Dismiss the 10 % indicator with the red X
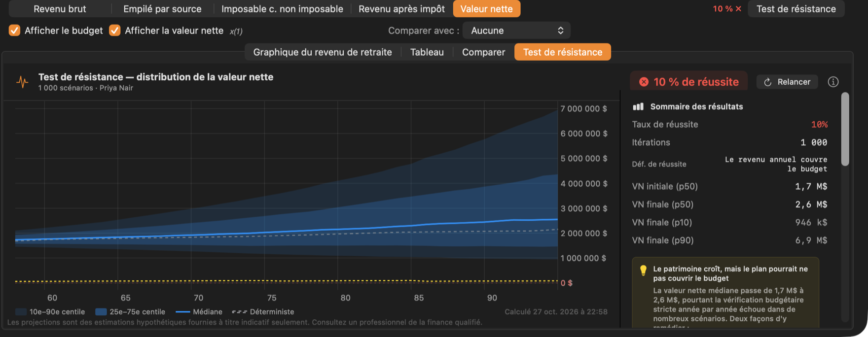The image size is (868, 337). click(738, 9)
